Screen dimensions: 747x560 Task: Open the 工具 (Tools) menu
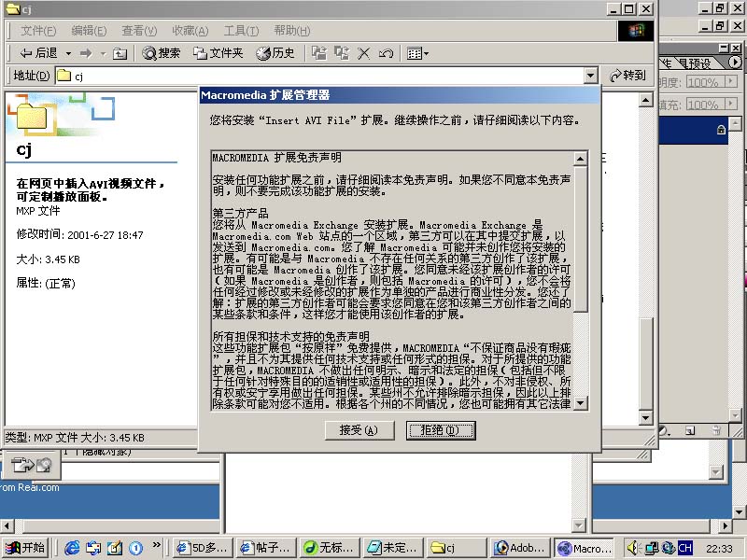pos(241,31)
